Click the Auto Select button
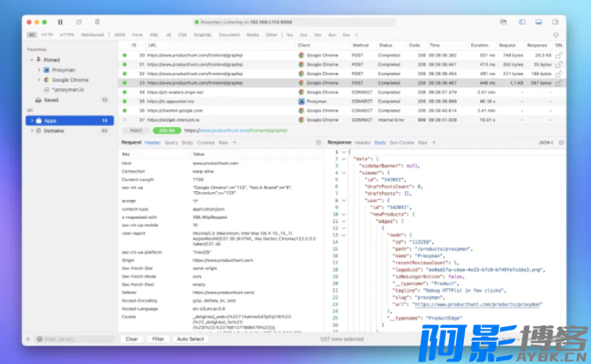 click(191, 339)
